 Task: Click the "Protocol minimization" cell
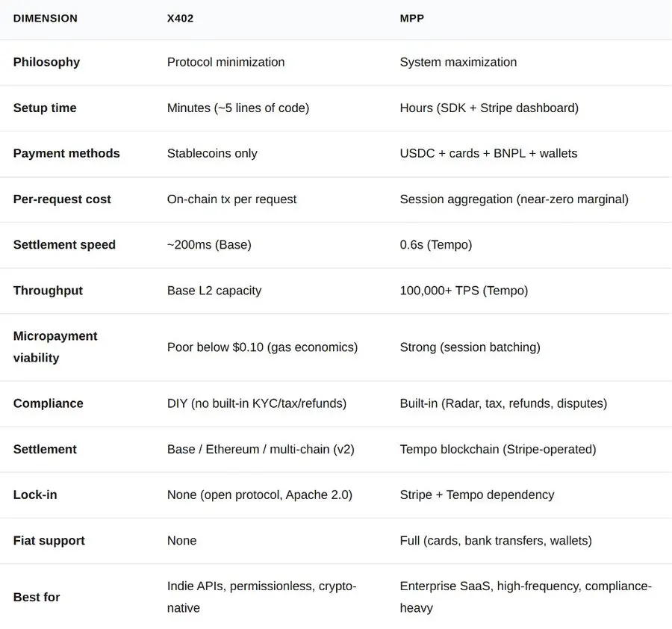point(225,62)
